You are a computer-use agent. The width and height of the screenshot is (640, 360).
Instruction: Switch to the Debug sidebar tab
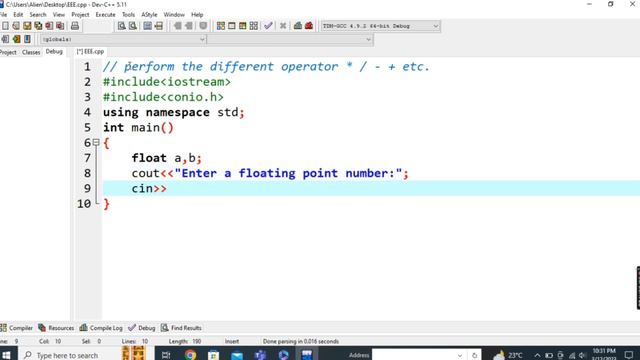[54, 51]
